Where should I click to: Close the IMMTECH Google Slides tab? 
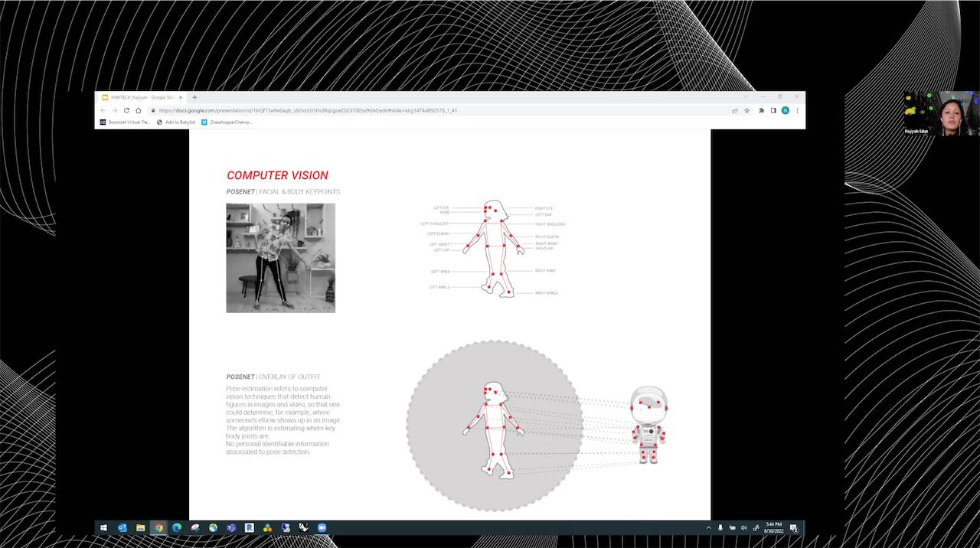coord(181,97)
